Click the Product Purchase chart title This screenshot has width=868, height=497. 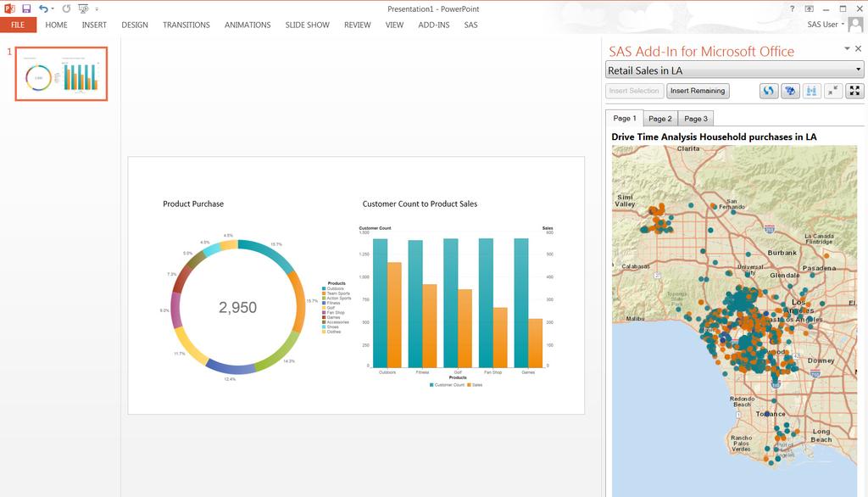(x=193, y=204)
